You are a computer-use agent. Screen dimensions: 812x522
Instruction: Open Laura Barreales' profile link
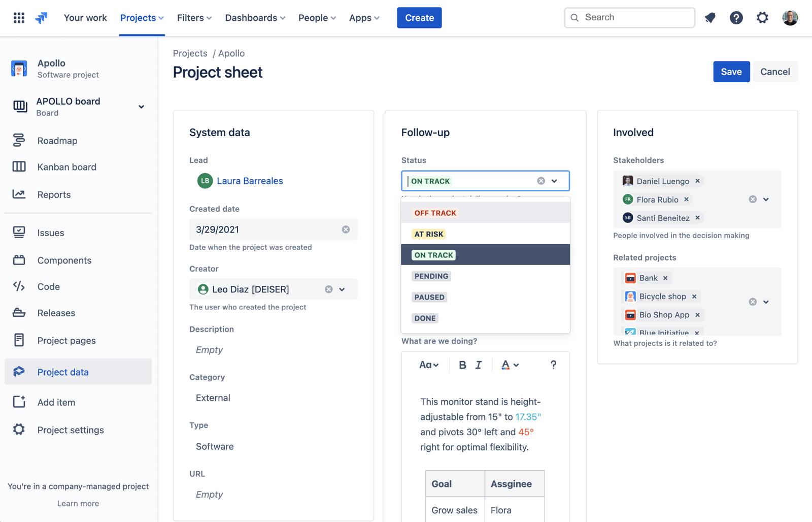coord(250,181)
